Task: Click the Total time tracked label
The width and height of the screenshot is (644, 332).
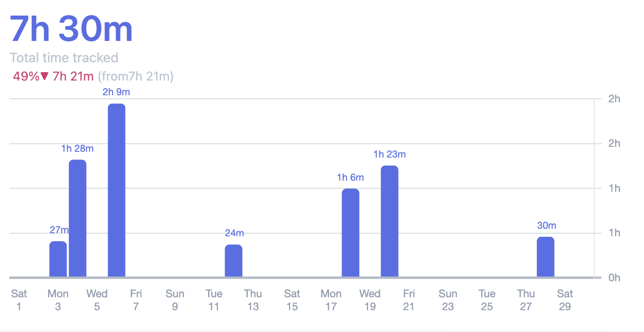Action: click(x=64, y=58)
